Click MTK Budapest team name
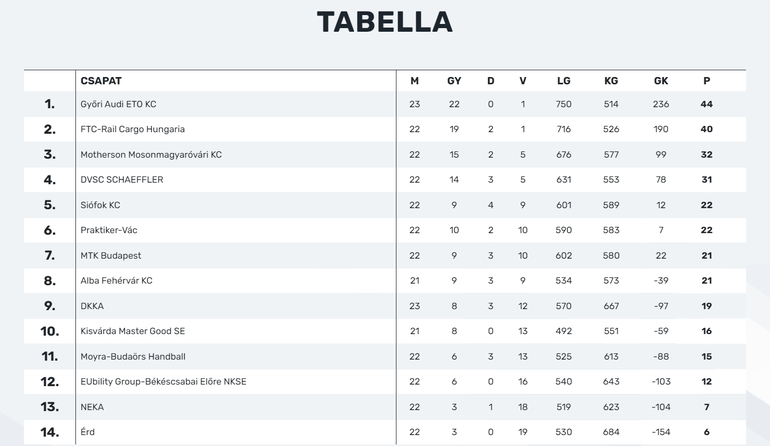770x446 pixels. pos(110,255)
